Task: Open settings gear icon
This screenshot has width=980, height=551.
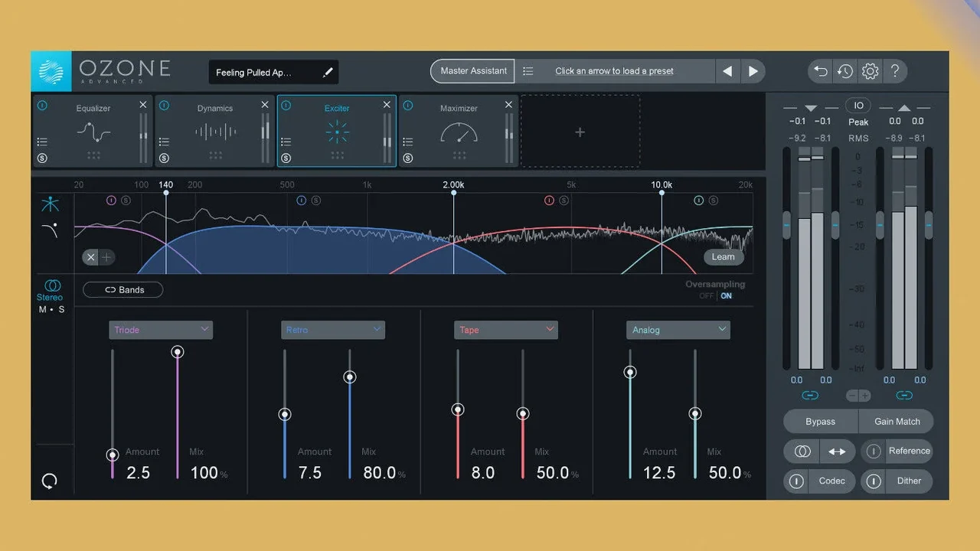Action: tap(870, 71)
